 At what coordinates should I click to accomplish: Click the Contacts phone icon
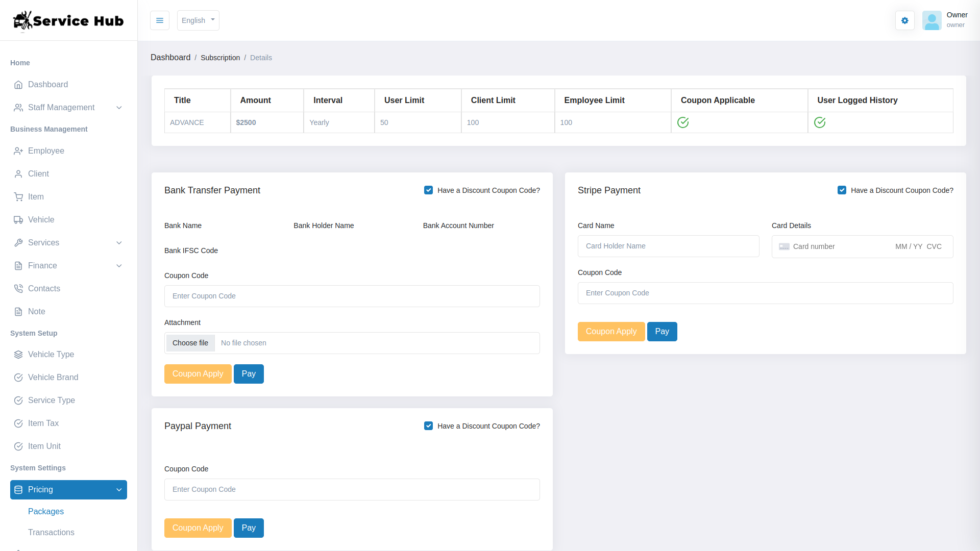coord(19,288)
